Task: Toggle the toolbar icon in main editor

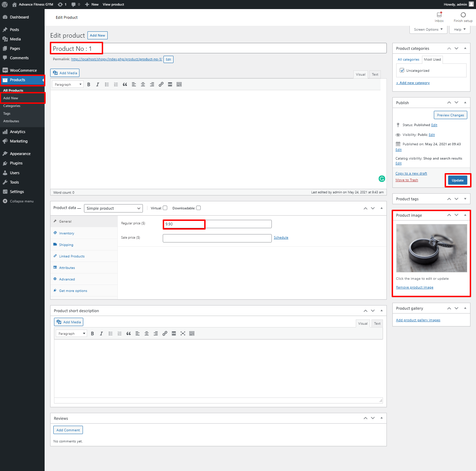Action: tap(179, 85)
